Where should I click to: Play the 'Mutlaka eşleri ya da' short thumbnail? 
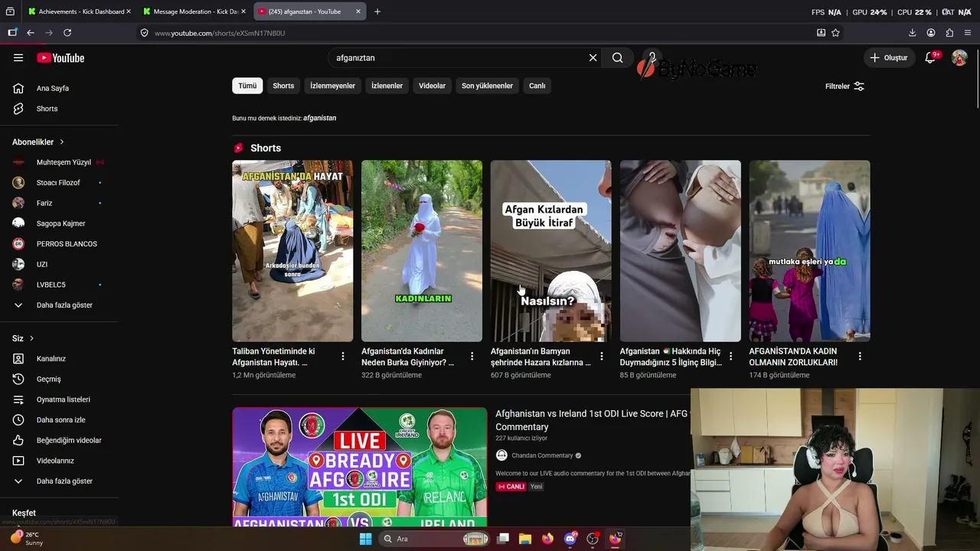tap(809, 251)
